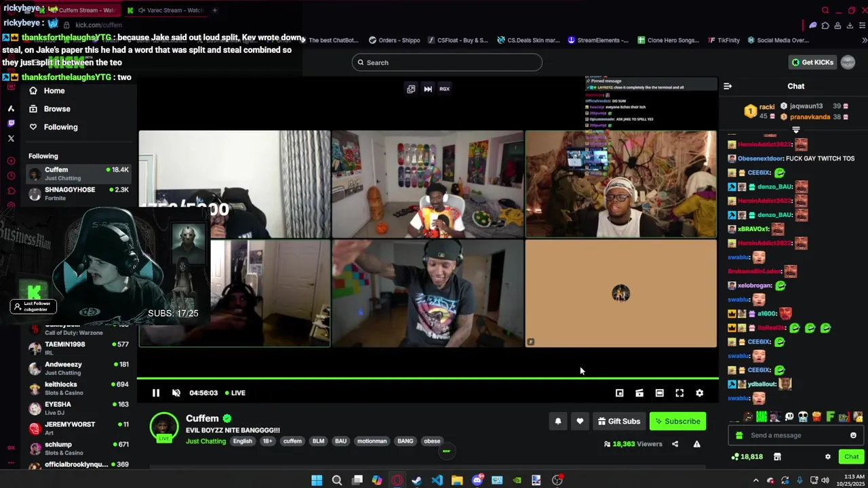Unmute the stream volume icon
Viewport: 868px width, 488px height.
(x=176, y=393)
